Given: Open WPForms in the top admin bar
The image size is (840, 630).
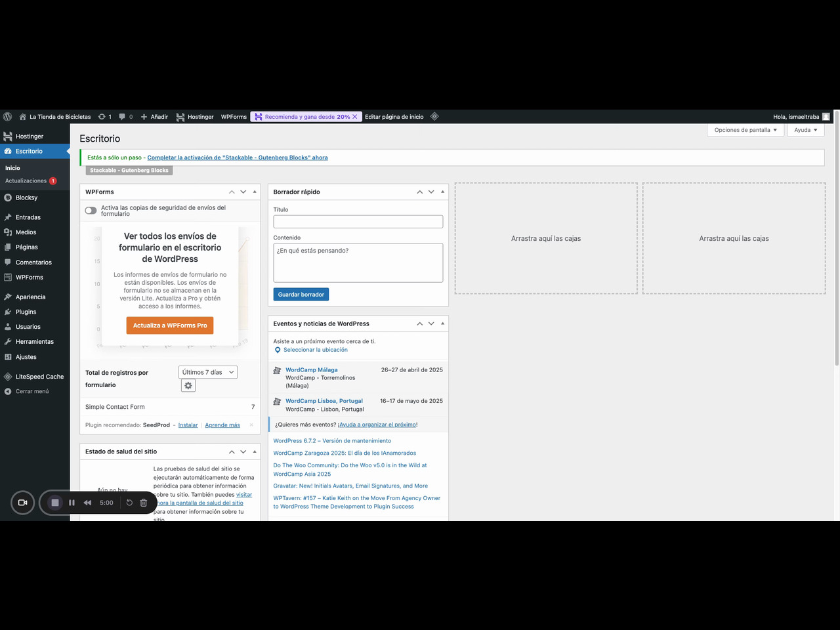Looking at the screenshot, I should tap(234, 117).
